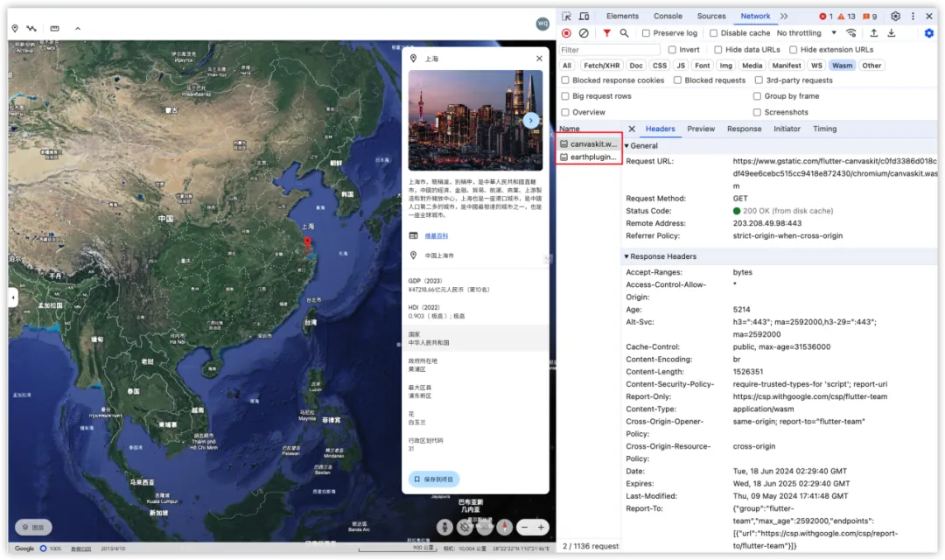Open the DevTools inspect element picker
This screenshot has width=945, height=560.
click(567, 16)
